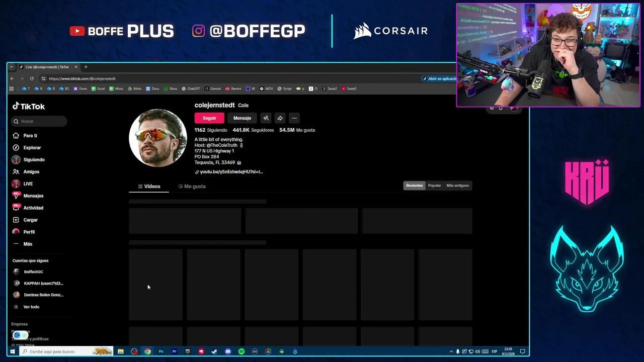Click the Windows taskbar search box
Image resolution: width=644 pixels, height=362 pixels.
point(65,351)
